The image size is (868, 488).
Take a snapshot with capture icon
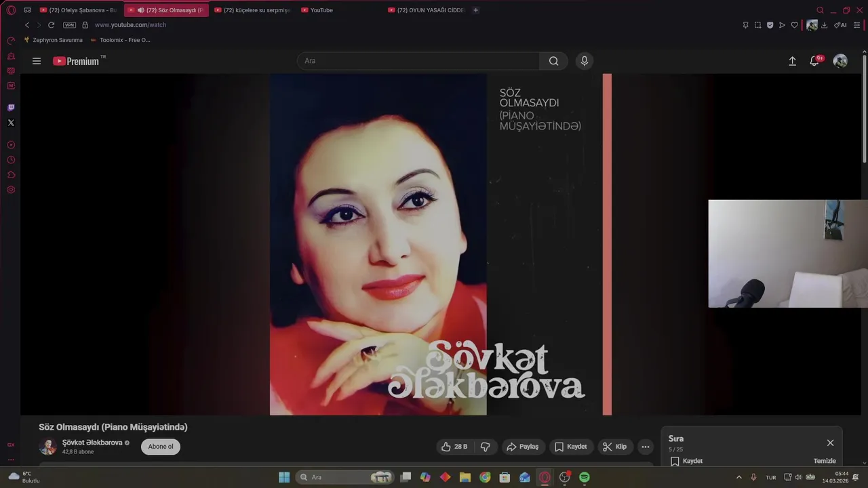[757, 25]
